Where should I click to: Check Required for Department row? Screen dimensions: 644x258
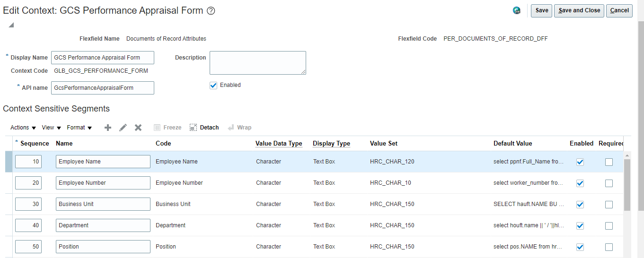click(609, 226)
